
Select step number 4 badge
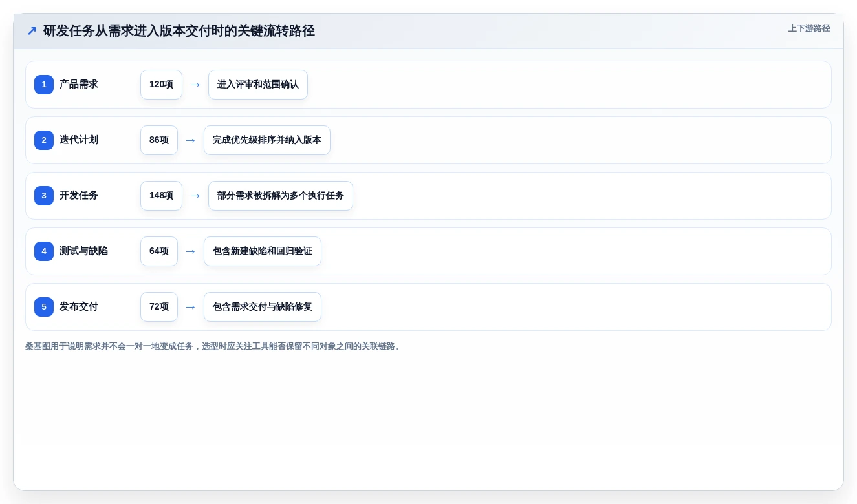point(44,251)
